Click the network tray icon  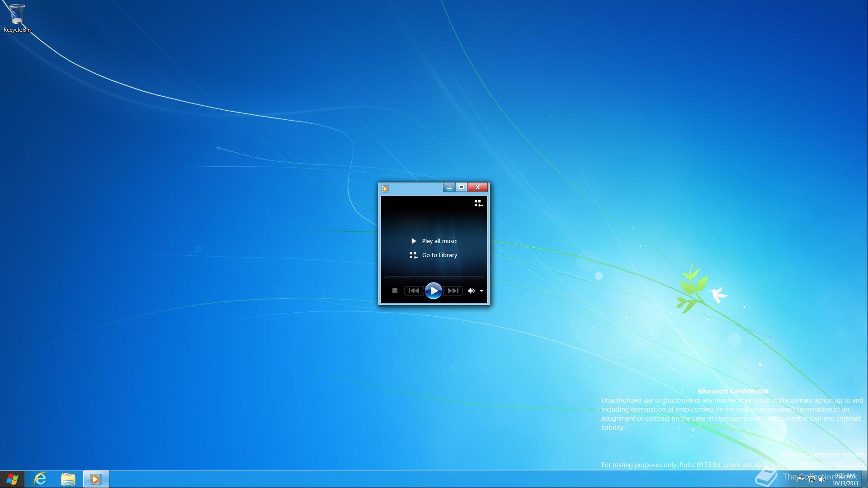coord(811,479)
